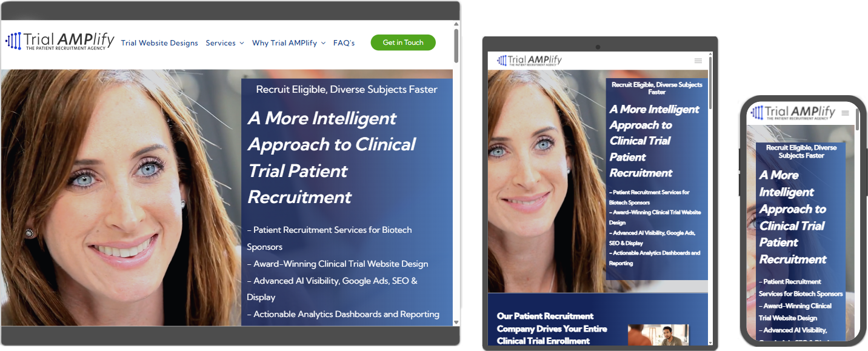Viewport: 868px width, 351px height.
Task: Expand the Why Trial AMPlify dropdown
Action: 289,43
